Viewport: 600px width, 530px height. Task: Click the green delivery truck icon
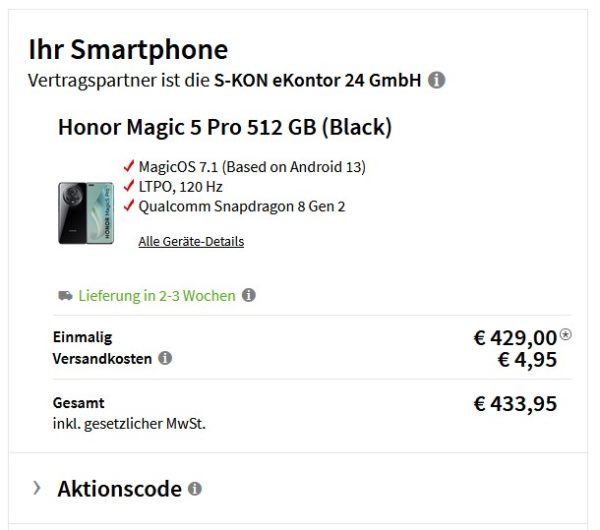click(x=65, y=295)
